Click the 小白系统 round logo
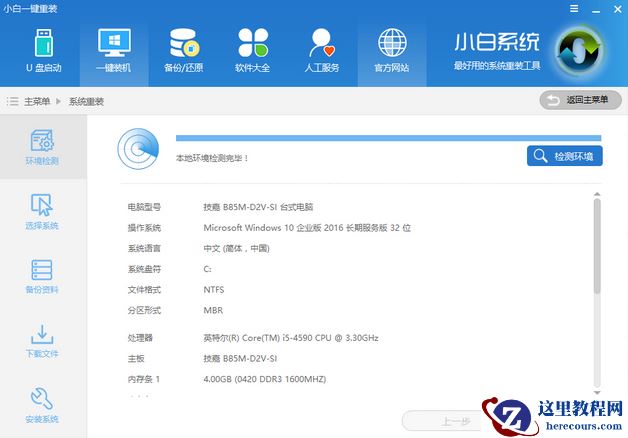 click(x=581, y=51)
